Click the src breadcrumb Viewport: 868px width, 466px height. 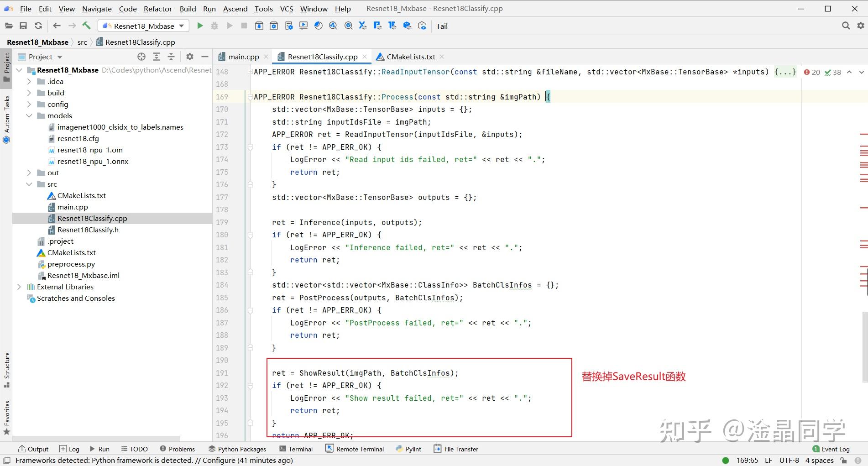click(82, 42)
